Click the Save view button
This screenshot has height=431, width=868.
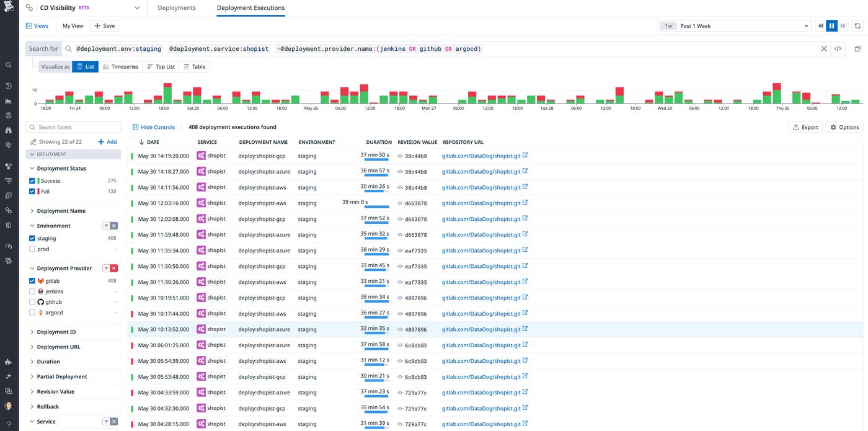tap(104, 26)
